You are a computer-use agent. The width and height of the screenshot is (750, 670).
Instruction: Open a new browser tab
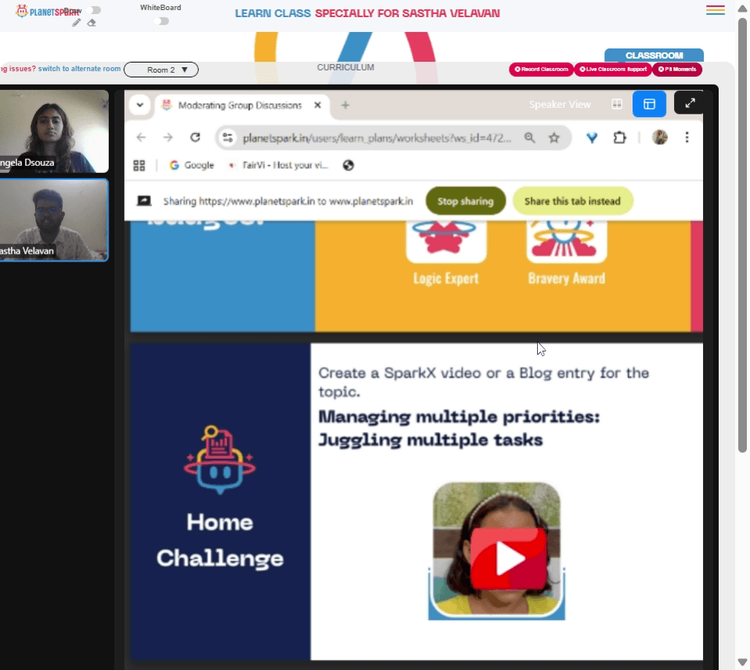345,105
